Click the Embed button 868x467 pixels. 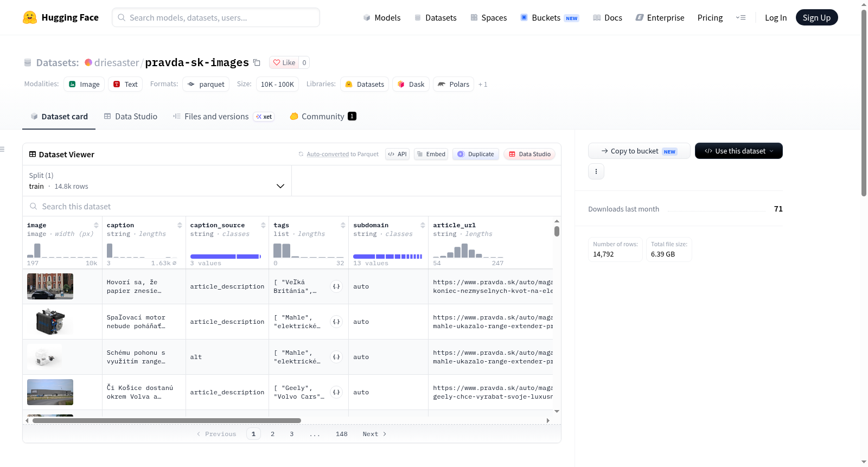[x=431, y=154]
